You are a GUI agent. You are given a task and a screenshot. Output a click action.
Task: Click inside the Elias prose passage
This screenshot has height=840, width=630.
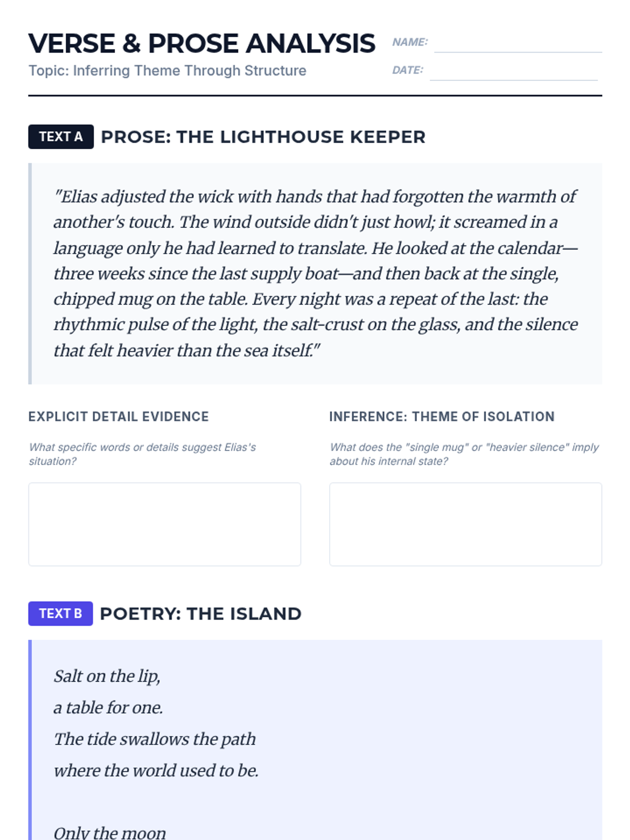[x=315, y=273]
